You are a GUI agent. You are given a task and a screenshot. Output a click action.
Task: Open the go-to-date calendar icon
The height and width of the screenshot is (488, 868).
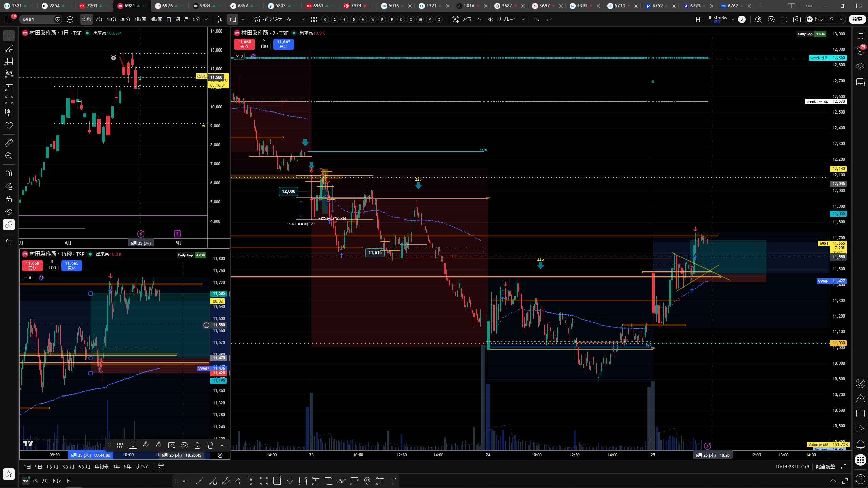161,467
